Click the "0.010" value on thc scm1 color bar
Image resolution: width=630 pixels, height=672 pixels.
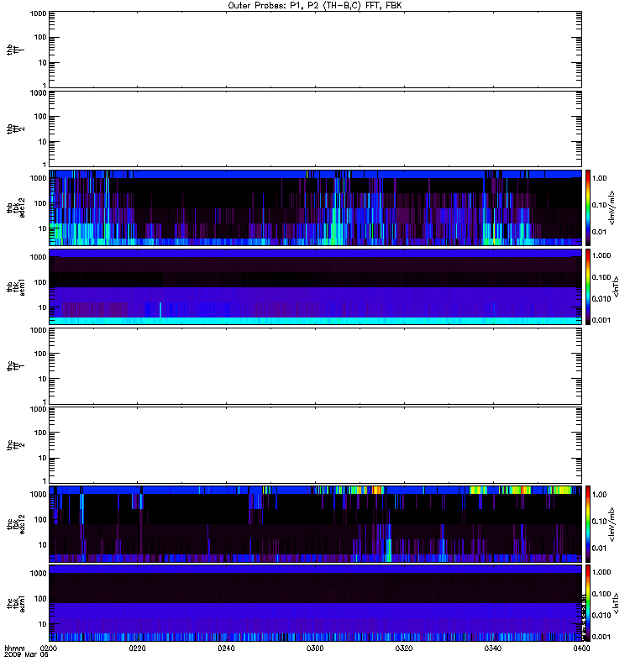coord(601,616)
